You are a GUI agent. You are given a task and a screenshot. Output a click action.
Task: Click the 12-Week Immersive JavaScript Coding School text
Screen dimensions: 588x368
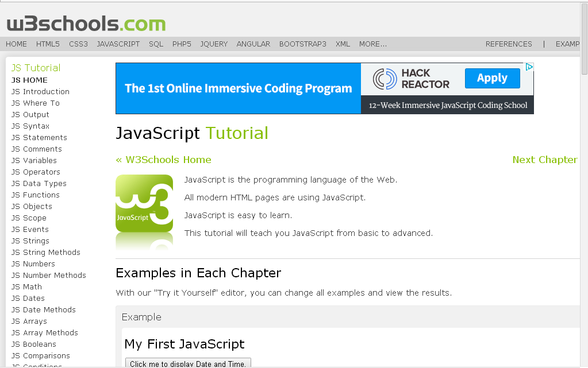[x=448, y=105]
